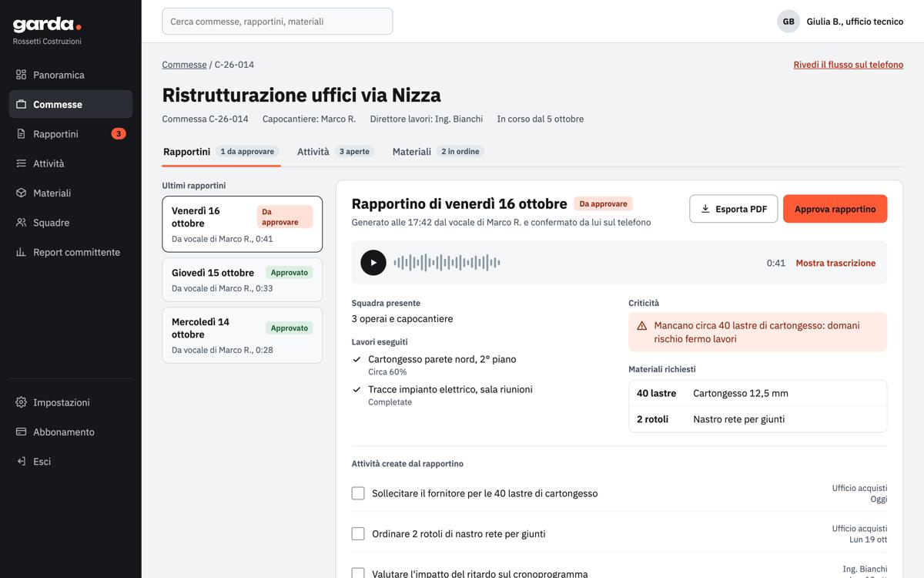Screen dimensions: 924x578
Task: Click the audio duration 0:41 label
Action: (x=776, y=263)
